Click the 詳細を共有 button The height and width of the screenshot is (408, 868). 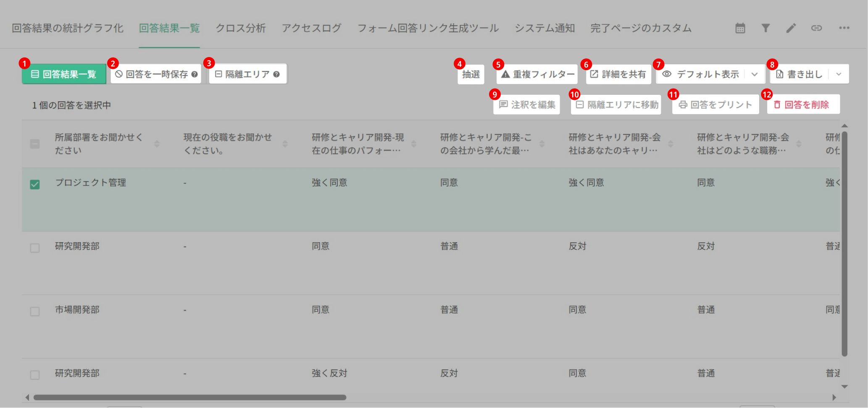(x=618, y=74)
